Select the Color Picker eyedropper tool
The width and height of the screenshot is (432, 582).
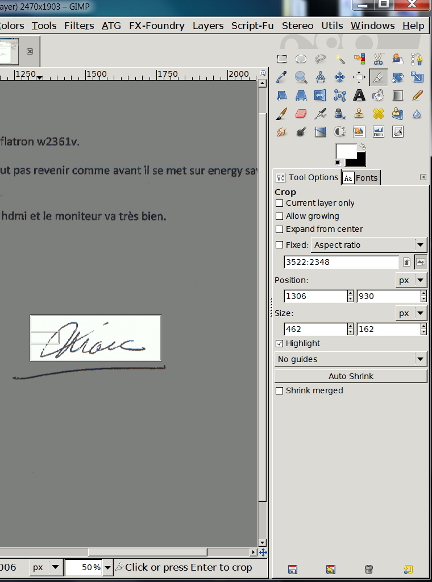(x=282, y=77)
